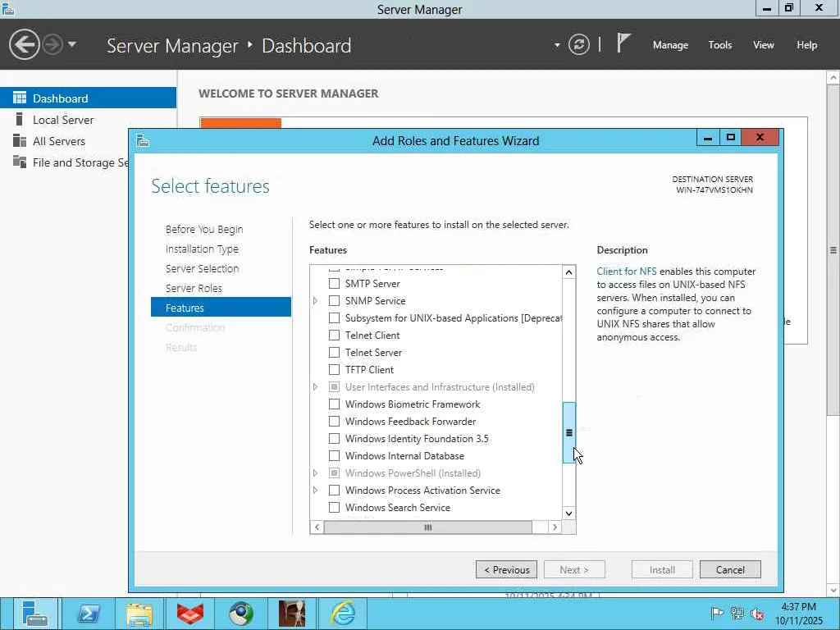Check Windows Internal Database feature
Image resolution: width=840 pixels, height=630 pixels.
(334, 456)
